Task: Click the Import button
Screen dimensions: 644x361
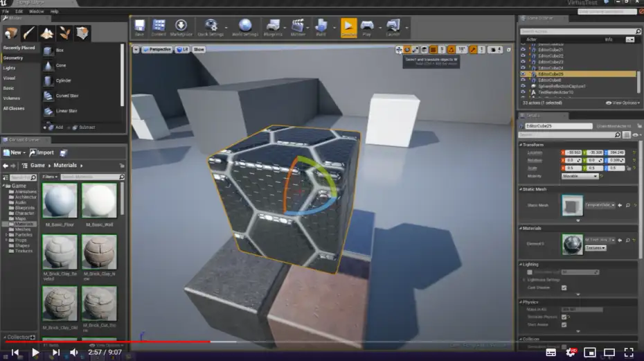Action: (42, 152)
